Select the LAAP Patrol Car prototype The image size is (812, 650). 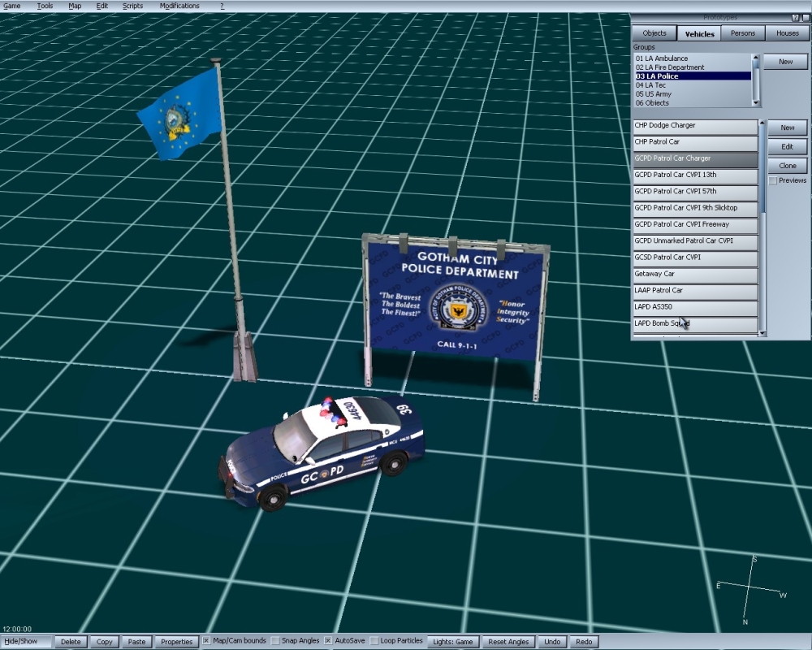pos(695,292)
